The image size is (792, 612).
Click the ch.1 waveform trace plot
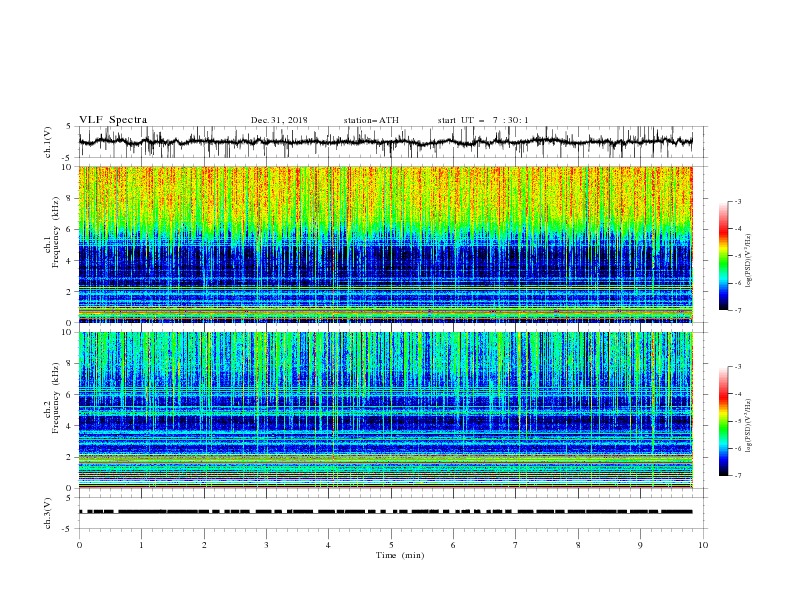coord(385,142)
